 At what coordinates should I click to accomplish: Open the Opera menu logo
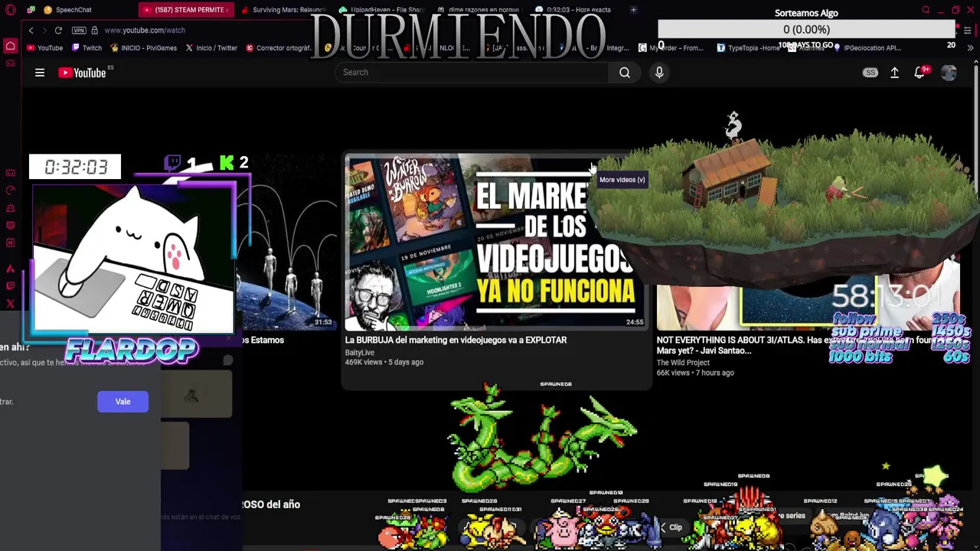click(x=11, y=10)
